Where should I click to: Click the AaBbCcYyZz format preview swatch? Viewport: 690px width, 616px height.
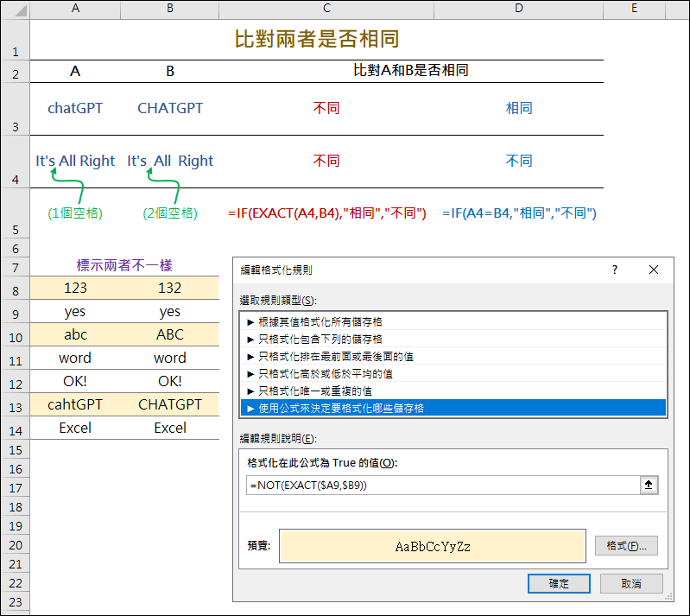tap(433, 546)
